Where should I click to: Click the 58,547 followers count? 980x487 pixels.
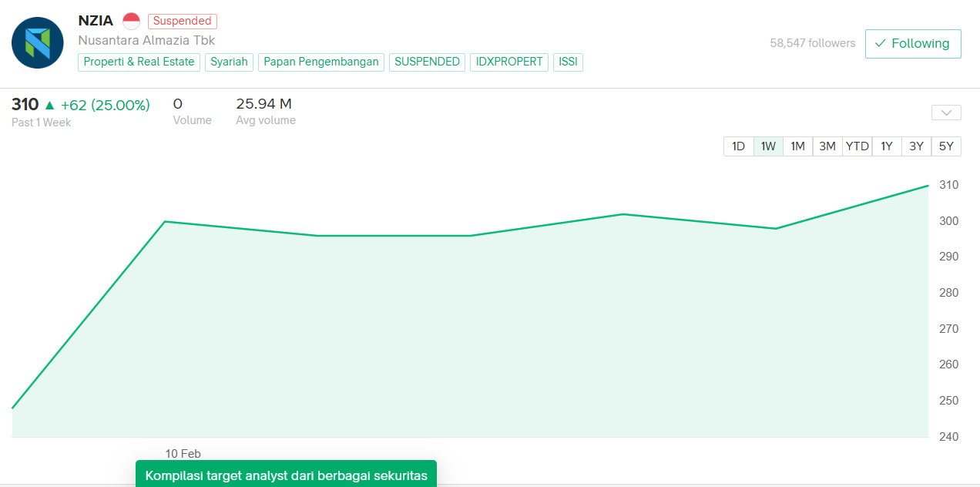click(x=812, y=43)
